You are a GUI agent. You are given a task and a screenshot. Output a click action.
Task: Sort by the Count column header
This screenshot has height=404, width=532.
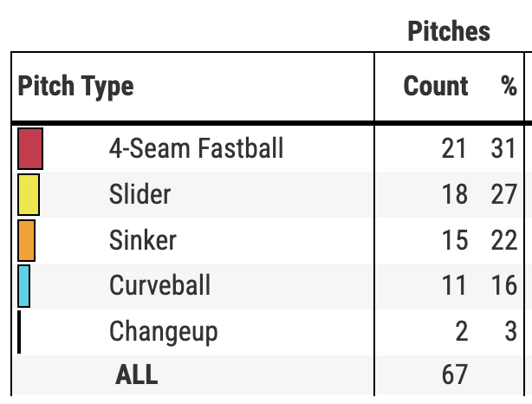pos(436,87)
